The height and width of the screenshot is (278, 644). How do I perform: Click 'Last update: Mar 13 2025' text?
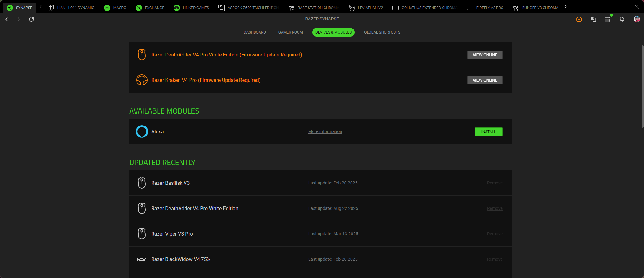pyautogui.click(x=333, y=234)
